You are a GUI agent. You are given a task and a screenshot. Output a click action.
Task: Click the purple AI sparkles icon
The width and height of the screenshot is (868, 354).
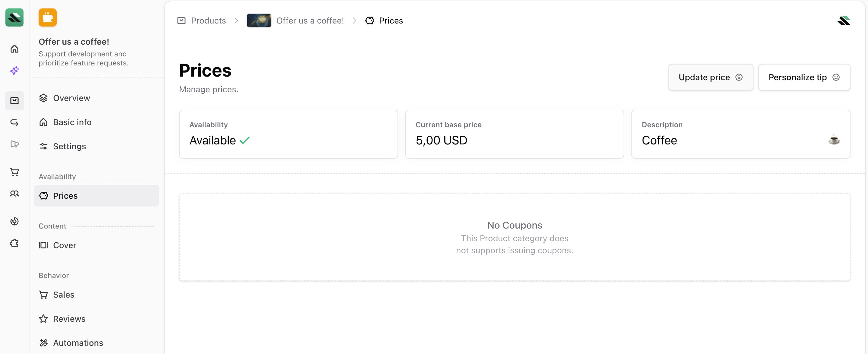[14, 71]
